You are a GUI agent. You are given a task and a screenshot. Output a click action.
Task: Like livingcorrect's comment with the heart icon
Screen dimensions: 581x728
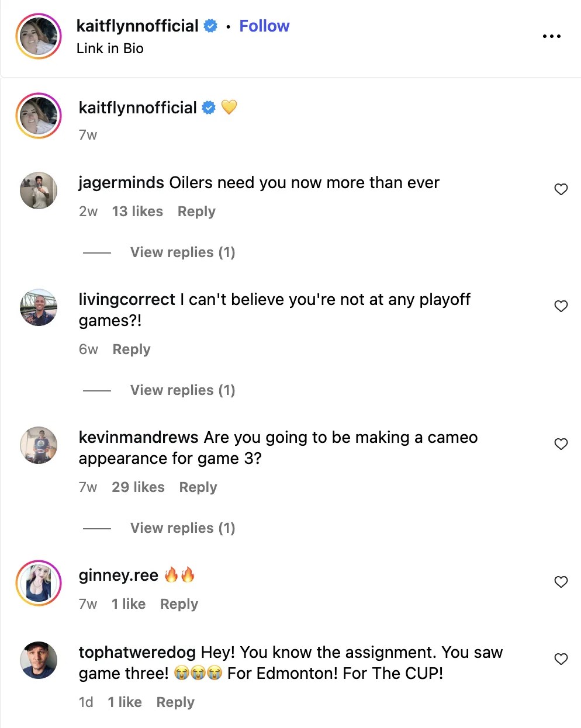pos(561,306)
